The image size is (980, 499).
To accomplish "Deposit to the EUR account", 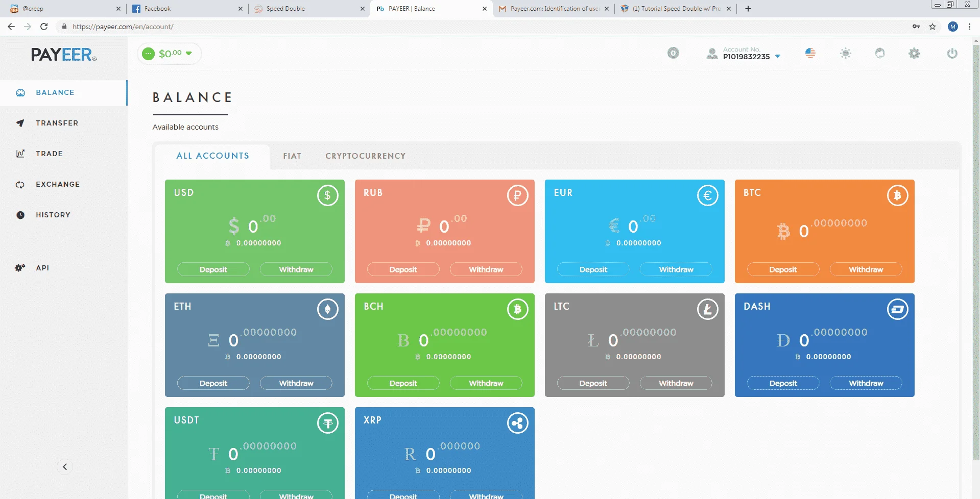I will click(593, 269).
